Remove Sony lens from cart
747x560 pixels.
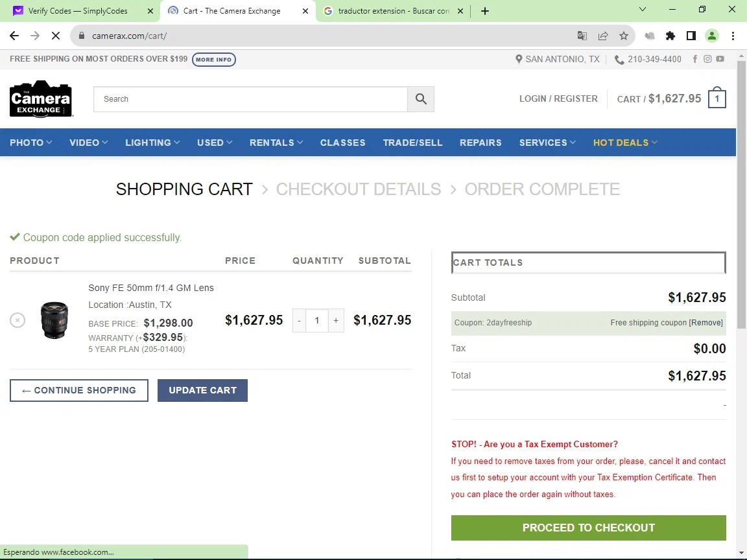pos(18,320)
